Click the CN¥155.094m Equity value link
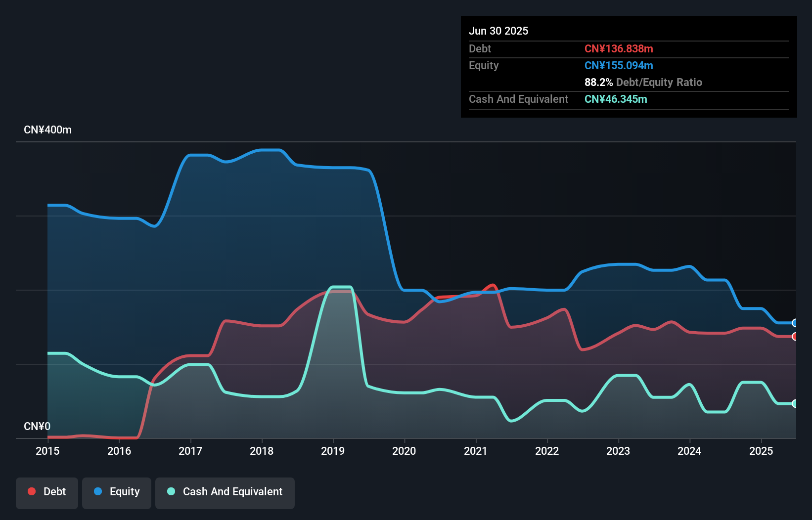 [619, 65]
